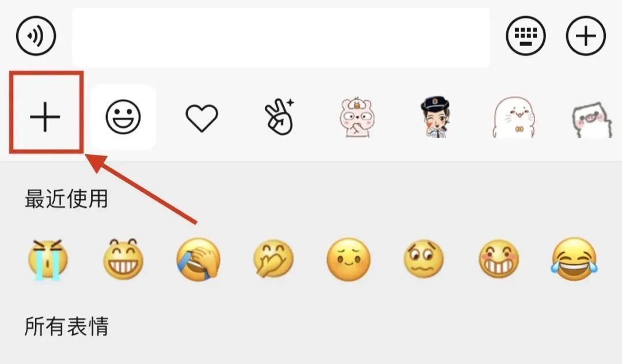Select the smiley face emoji tab
Image resolution: width=622 pixels, height=364 pixels.
[123, 116]
